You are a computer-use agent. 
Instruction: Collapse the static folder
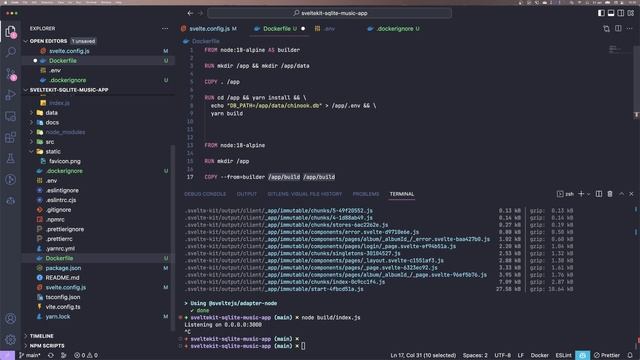[x=53, y=151]
